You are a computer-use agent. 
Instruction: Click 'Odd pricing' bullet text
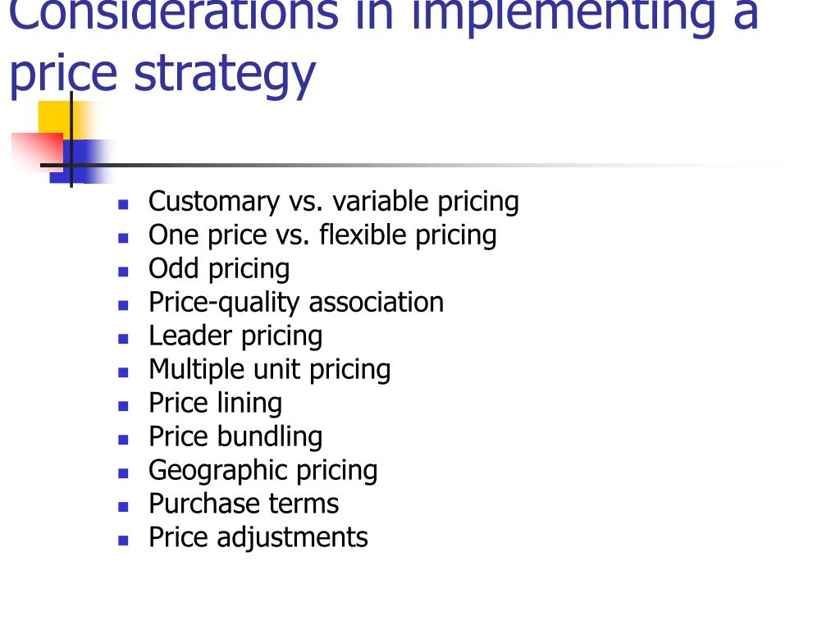219,269
